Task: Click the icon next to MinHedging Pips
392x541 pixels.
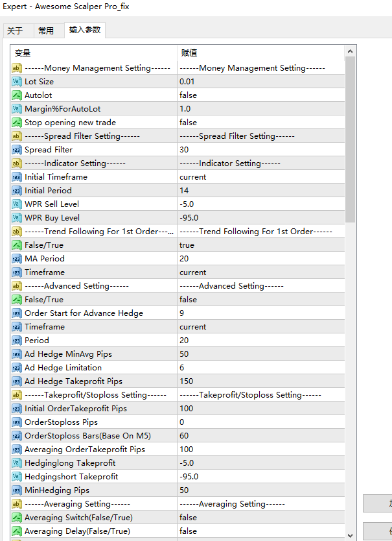Action: pyautogui.click(x=17, y=490)
